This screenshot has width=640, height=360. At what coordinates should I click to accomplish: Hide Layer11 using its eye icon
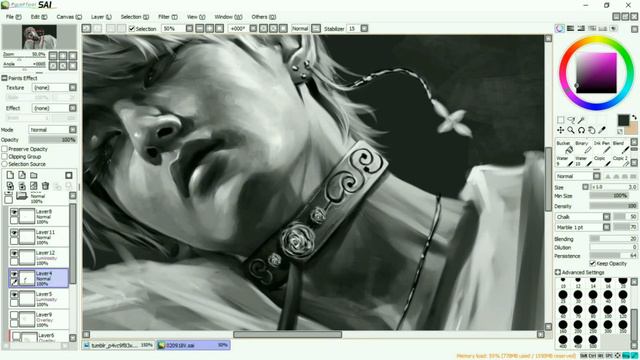pyautogui.click(x=14, y=233)
